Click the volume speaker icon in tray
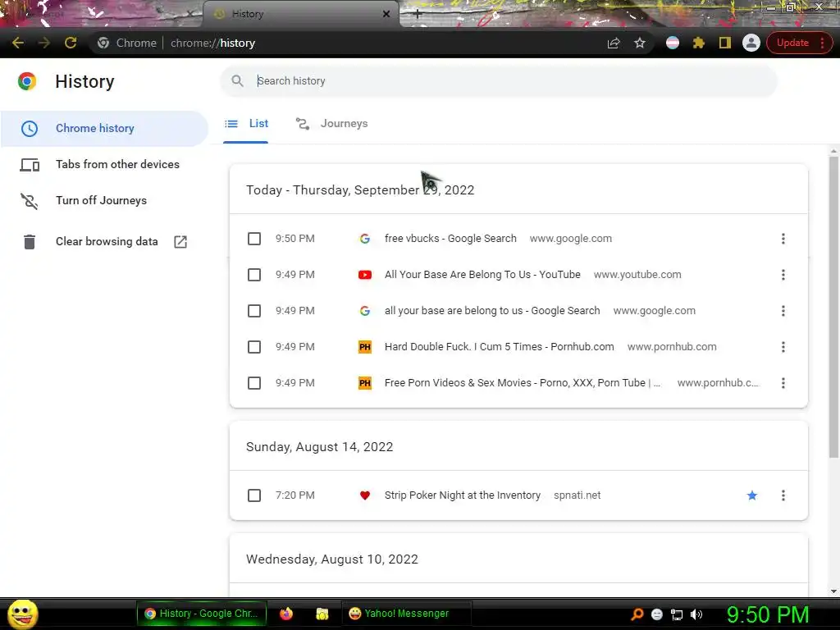 (x=696, y=614)
